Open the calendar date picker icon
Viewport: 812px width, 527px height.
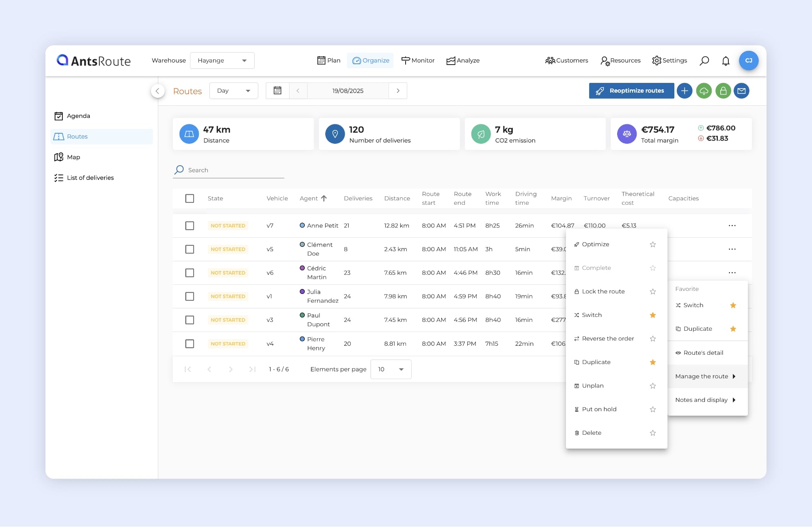coord(277,91)
